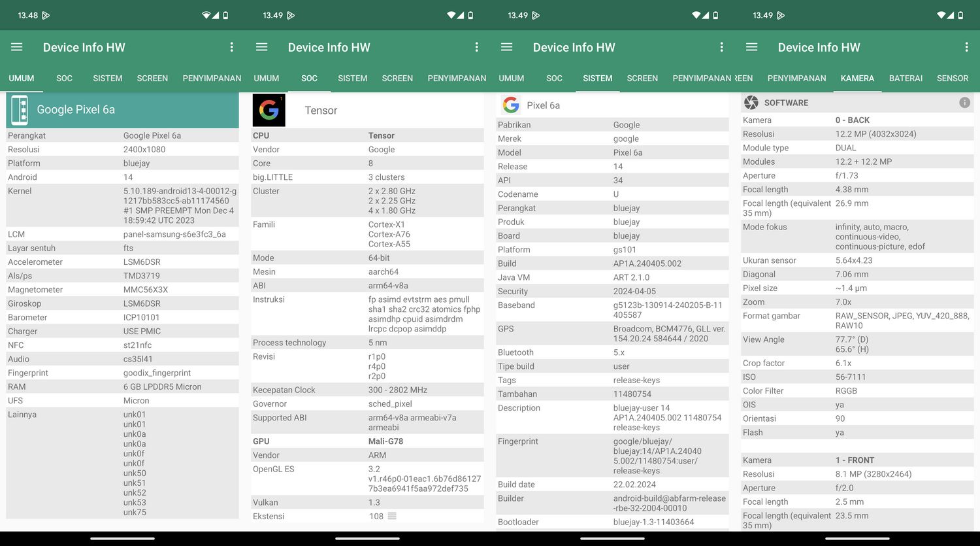Image resolution: width=980 pixels, height=546 pixels.
Task: Tap the Resolusi value 2400x1080
Action: [144, 149]
